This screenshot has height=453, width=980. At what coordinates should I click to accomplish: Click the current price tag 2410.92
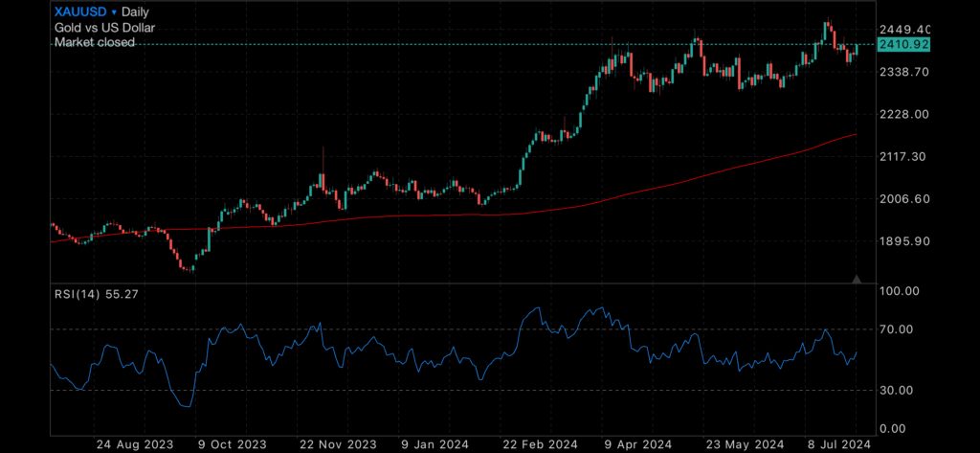pyautogui.click(x=903, y=44)
